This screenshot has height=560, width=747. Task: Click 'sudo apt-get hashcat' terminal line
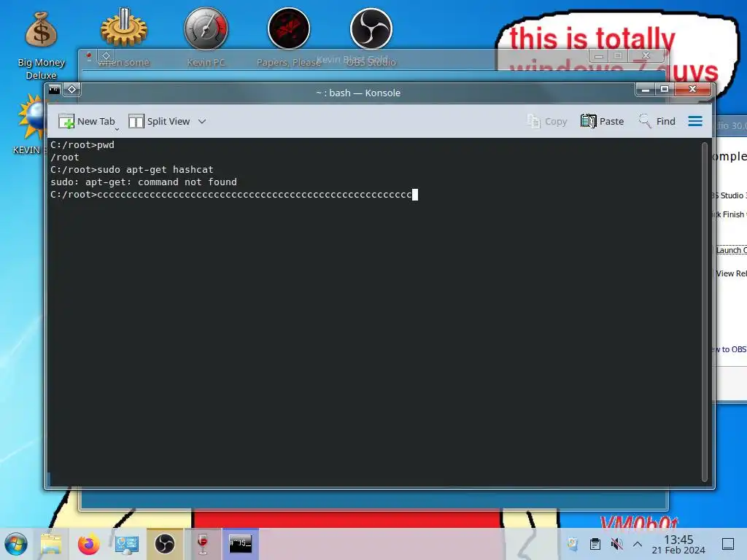132,169
